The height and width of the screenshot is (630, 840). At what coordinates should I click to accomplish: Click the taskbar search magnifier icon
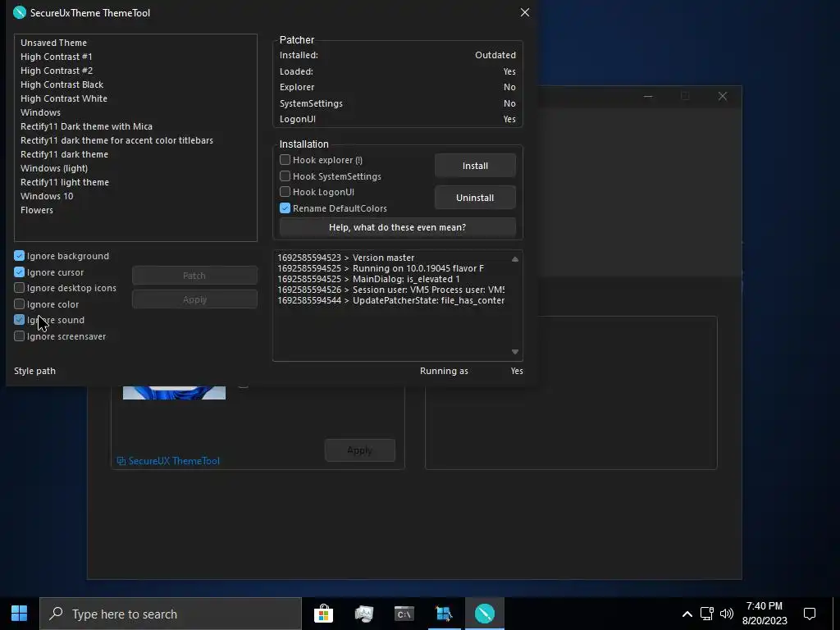click(57, 613)
